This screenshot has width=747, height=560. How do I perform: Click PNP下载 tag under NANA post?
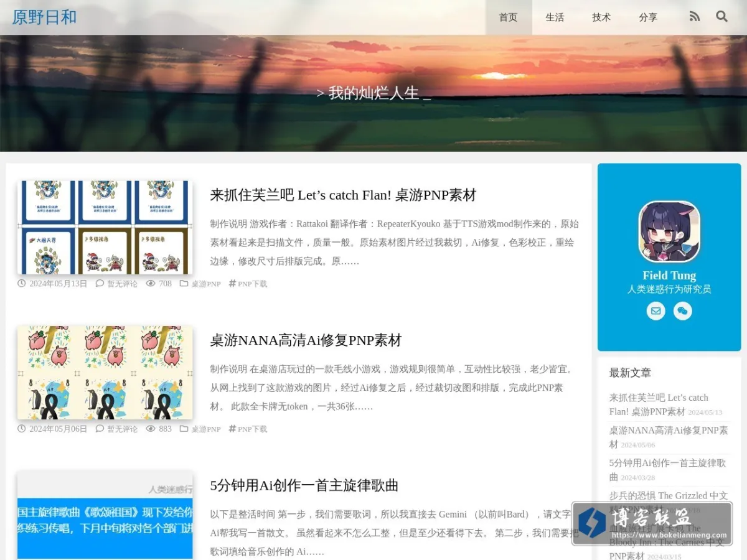252,429
